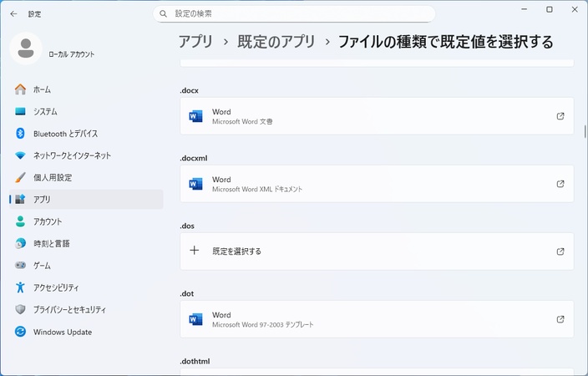Change default app for .docxml

pyautogui.click(x=377, y=184)
